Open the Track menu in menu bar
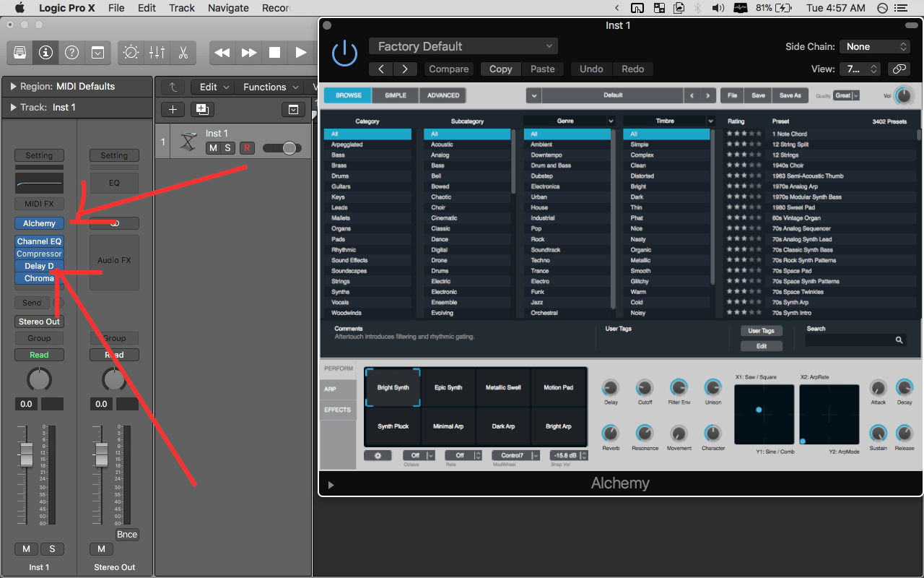 182,8
